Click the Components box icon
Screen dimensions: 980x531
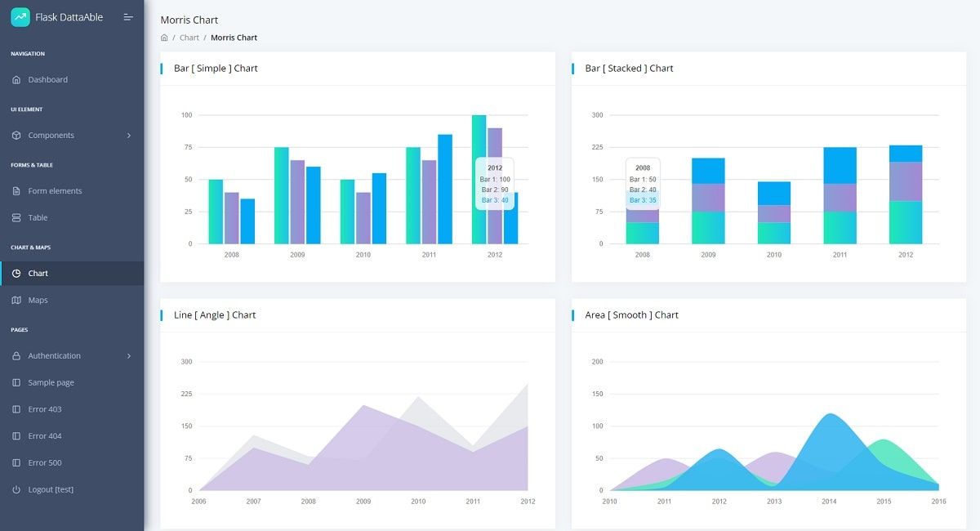pyautogui.click(x=16, y=136)
